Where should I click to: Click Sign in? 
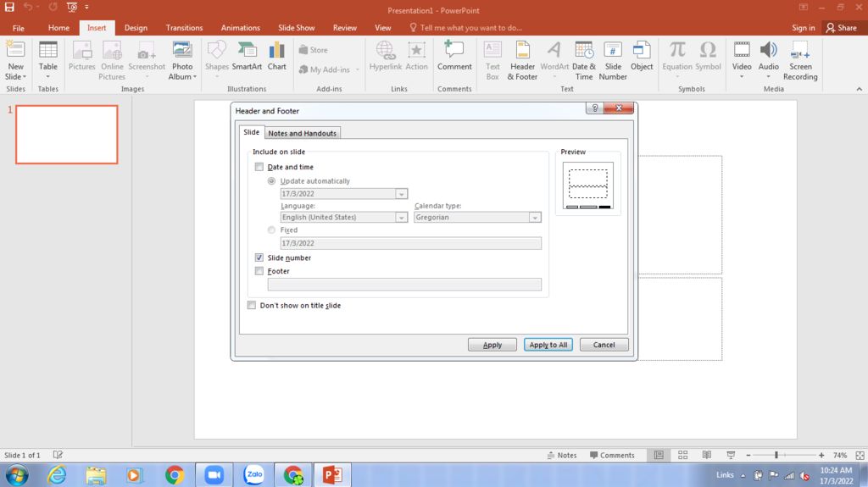point(804,28)
